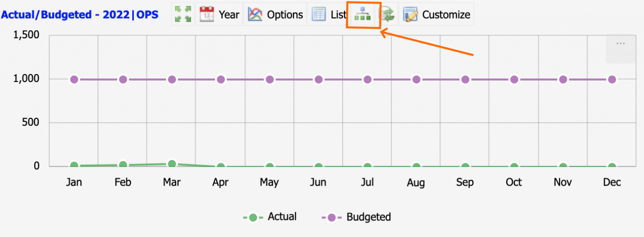Toggle the Actual series in legend
This screenshot has height=237, width=644.
(x=270, y=217)
